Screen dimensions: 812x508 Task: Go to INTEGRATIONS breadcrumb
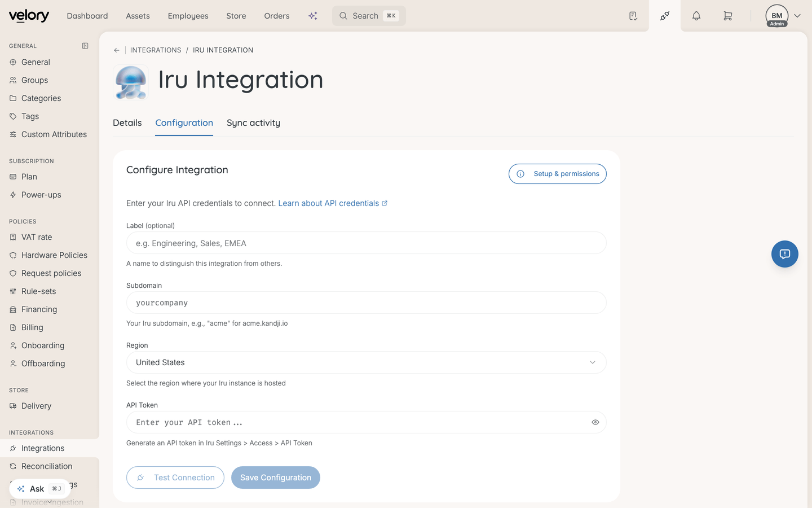[x=156, y=50]
